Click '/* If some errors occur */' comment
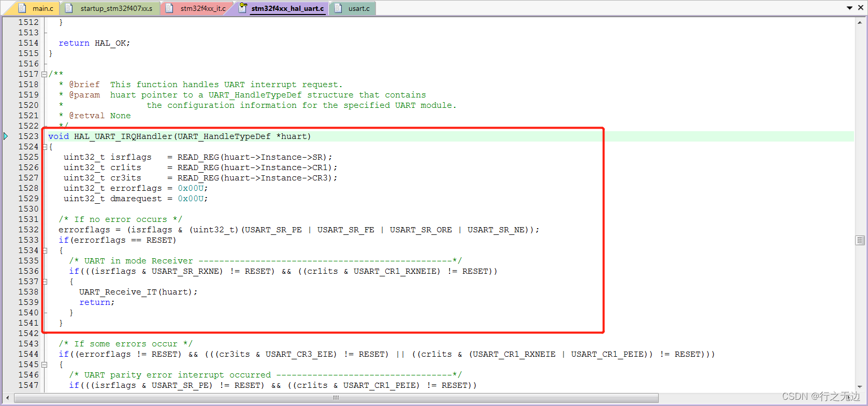This screenshot has height=406, width=868. coord(126,344)
